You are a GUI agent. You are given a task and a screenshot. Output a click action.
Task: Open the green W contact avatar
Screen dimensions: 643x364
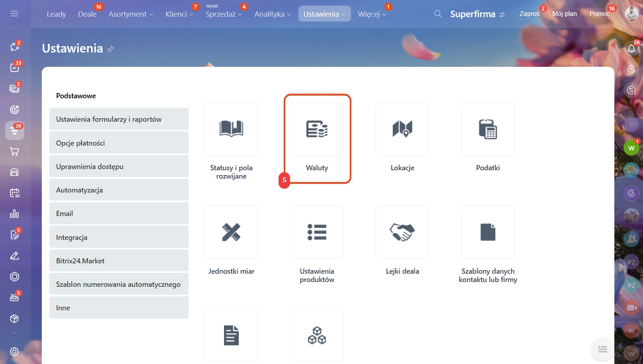tap(631, 148)
